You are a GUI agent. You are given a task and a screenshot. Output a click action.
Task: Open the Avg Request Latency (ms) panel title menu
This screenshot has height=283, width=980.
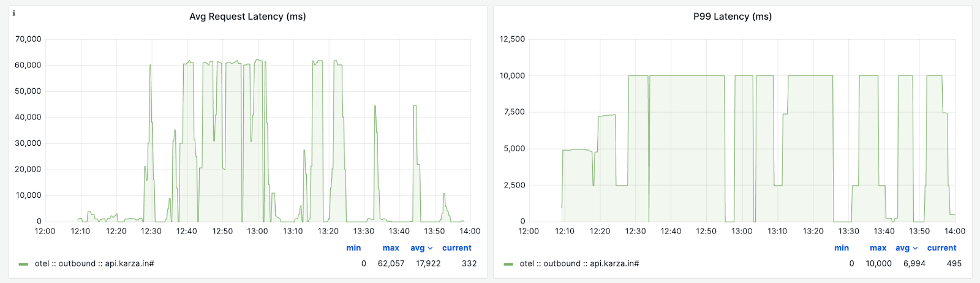(x=247, y=17)
